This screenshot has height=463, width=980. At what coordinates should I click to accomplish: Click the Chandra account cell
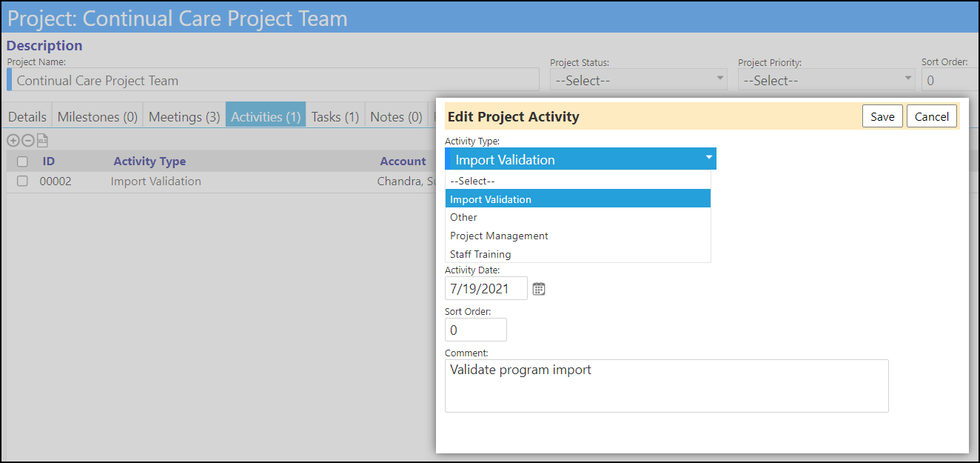tap(406, 181)
